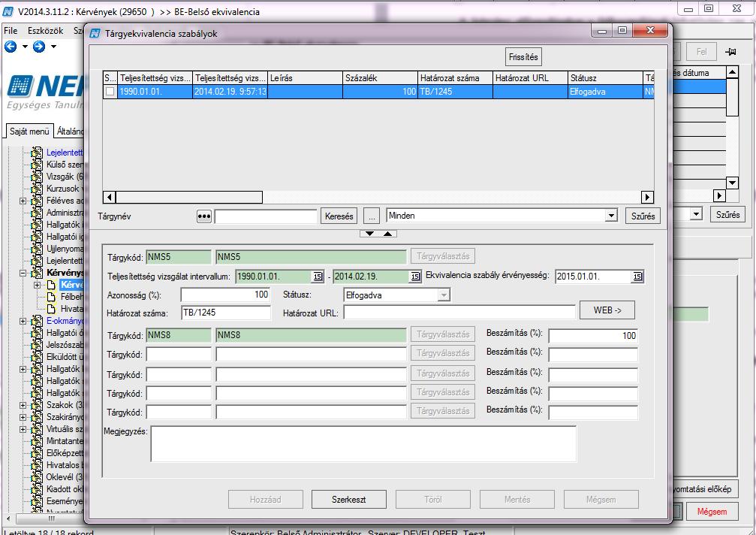Image resolution: width=756 pixels, height=535 pixels.
Task: Click the grid horizontal scrollbar thumb
Action: (x=189, y=197)
